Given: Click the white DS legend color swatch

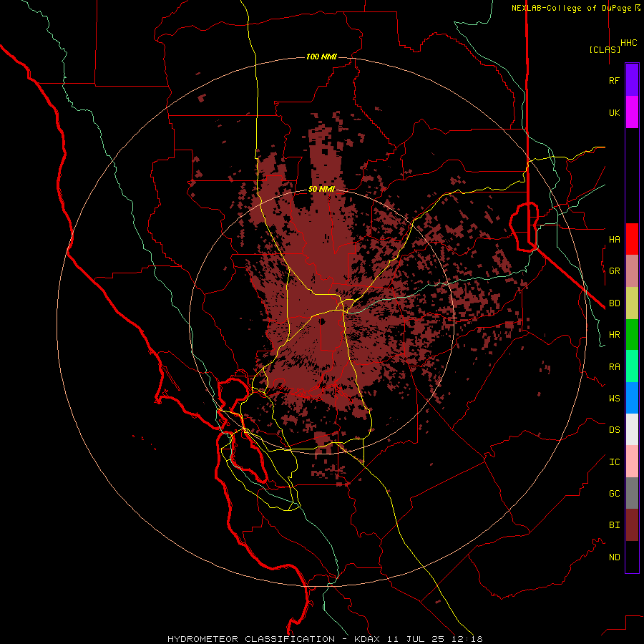Looking at the screenshot, I should point(632,429).
